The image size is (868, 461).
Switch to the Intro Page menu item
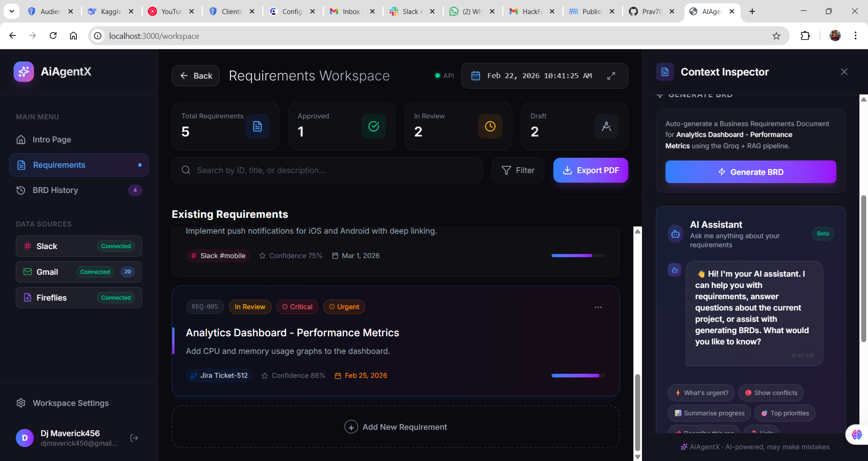tap(52, 140)
